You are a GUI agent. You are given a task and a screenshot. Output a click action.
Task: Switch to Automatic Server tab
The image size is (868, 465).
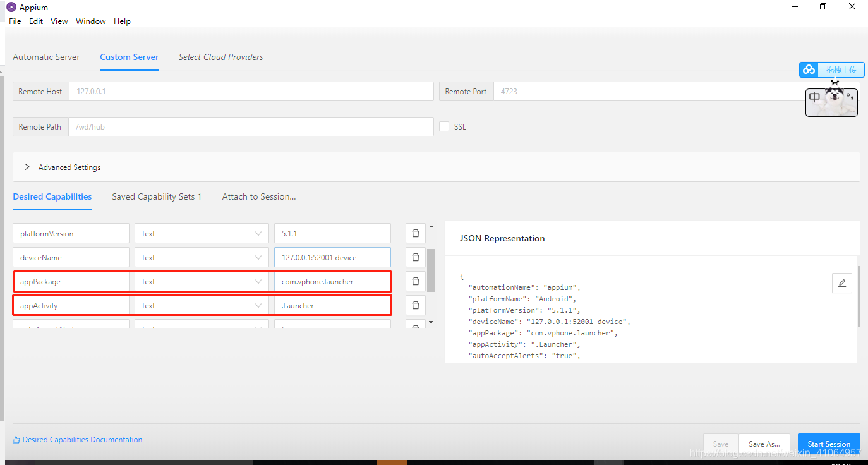pyautogui.click(x=46, y=57)
